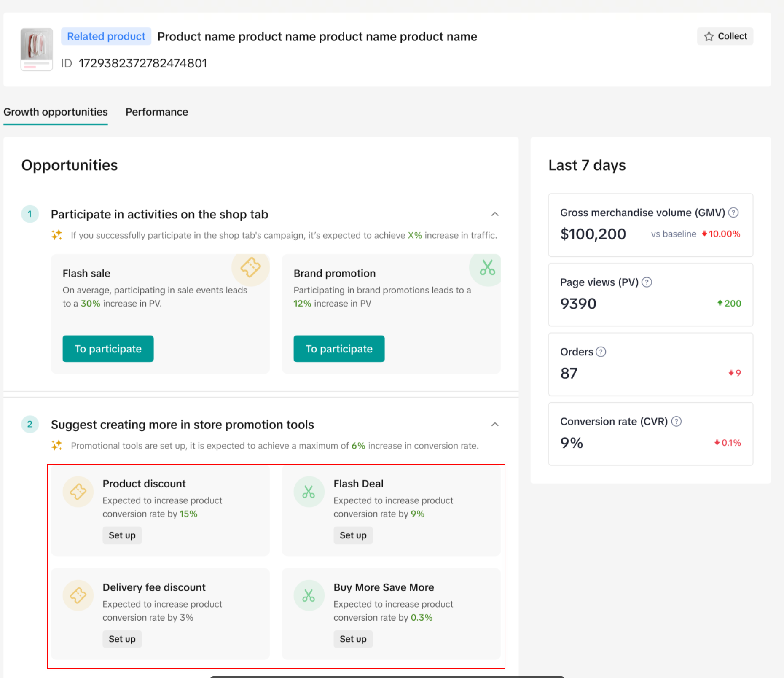The width and height of the screenshot is (784, 678).
Task: Click the Flash sale card coupon icon
Action: 250,267
